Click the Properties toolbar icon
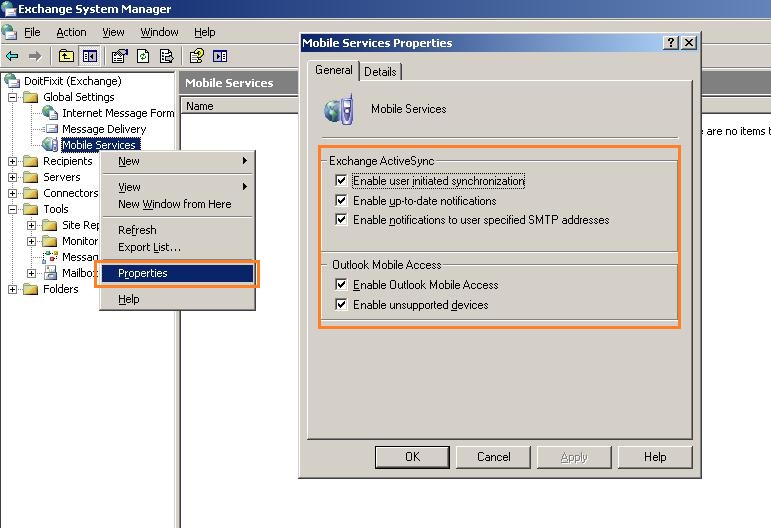This screenshot has height=528, width=771. coord(120,56)
